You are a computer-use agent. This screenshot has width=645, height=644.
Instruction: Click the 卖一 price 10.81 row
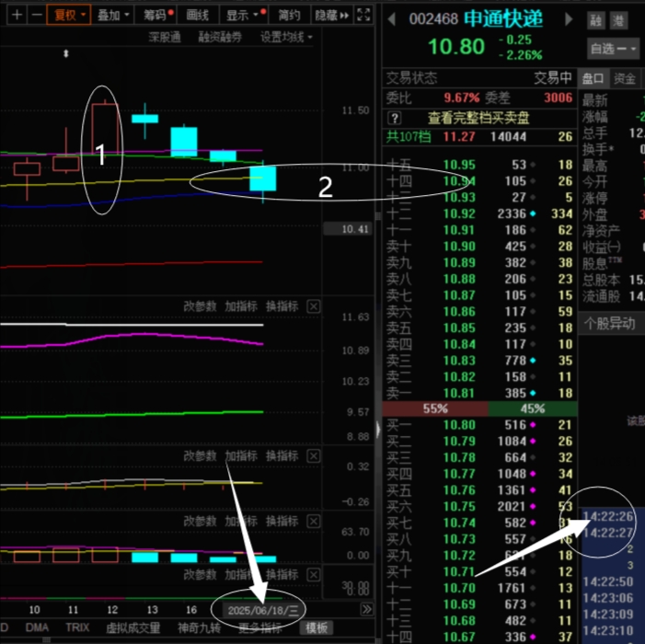[479, 393]
